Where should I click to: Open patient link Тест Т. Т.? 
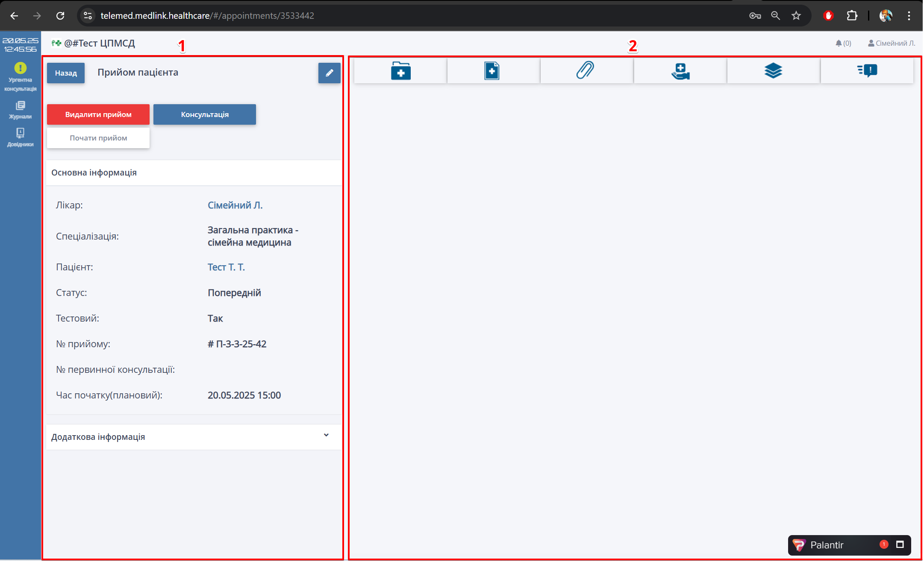[x=226, y=267]
